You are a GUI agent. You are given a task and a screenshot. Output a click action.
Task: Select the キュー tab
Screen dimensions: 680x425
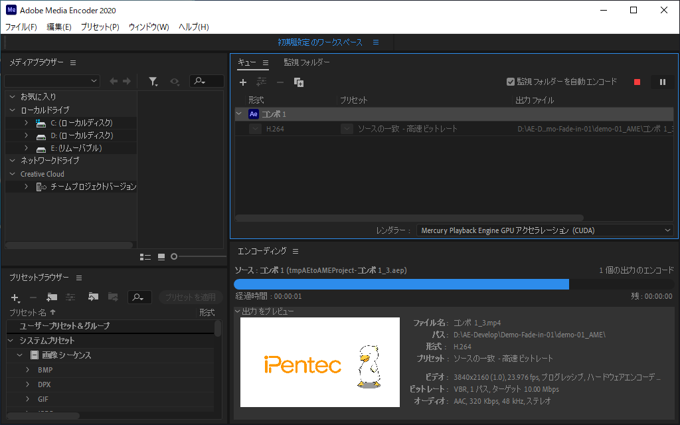click(x=247, y=62)
